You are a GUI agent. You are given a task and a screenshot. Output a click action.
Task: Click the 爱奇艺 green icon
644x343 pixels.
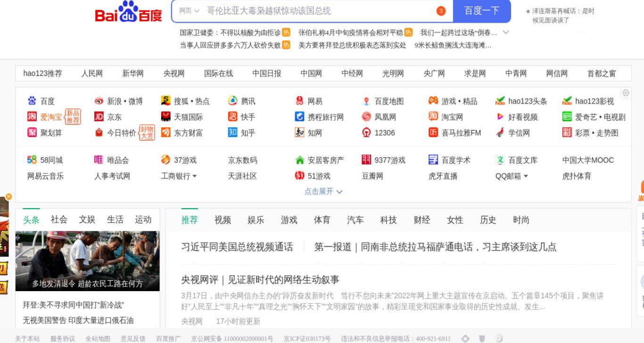567,116
